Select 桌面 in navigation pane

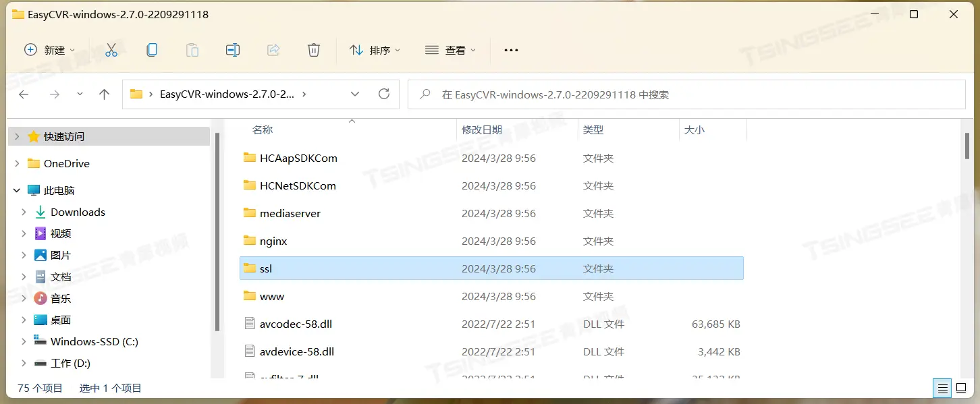coord(61,320)
